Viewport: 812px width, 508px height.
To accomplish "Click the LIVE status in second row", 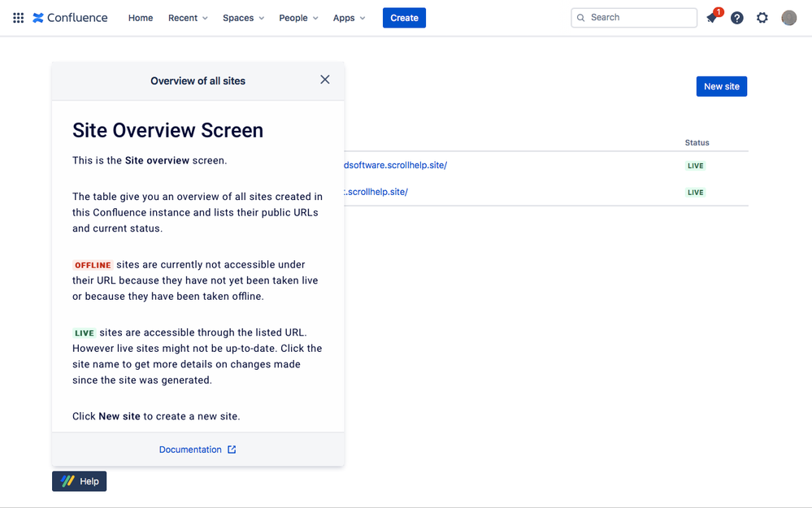I will click(x=696, y=192).
